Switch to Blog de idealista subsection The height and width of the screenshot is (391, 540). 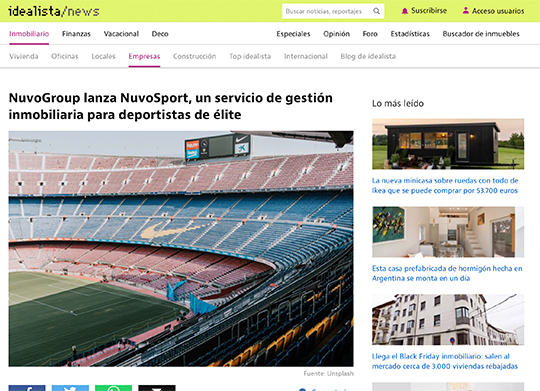click(368, 56)
